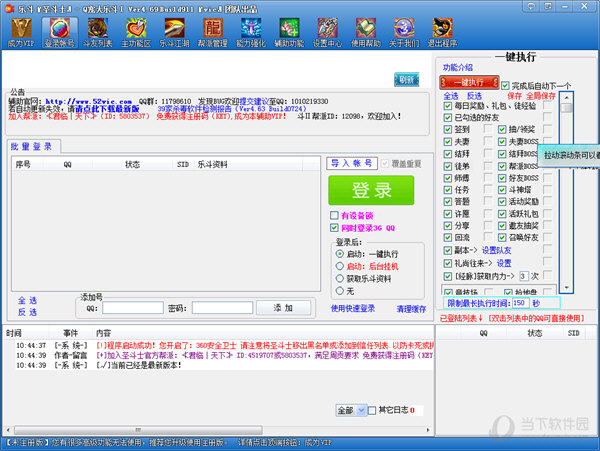This screenshot has height=451, width=600.
Task: Toggle the 夫妻BOSS checkbox
Action: tap(502, 142)
